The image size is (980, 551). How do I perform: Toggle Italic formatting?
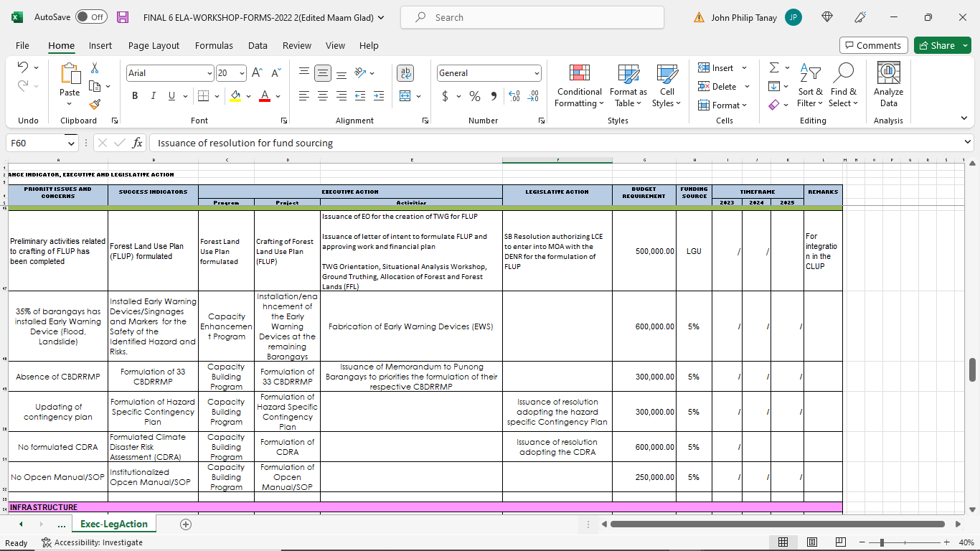153,96
